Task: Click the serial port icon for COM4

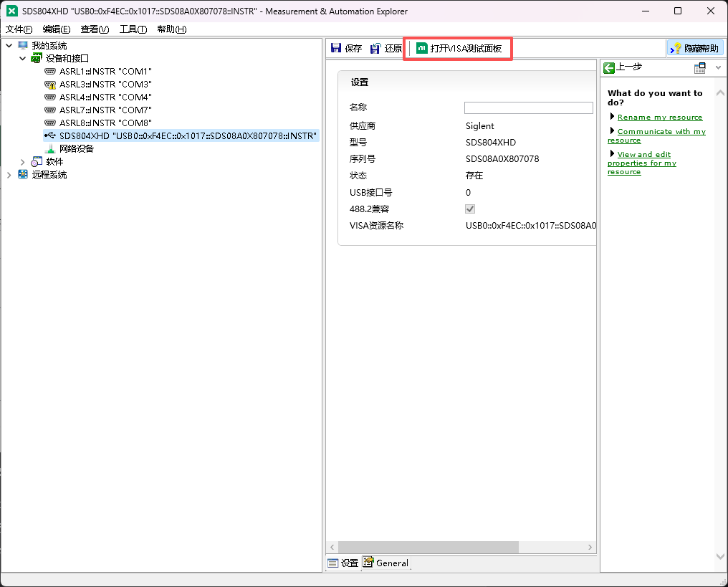Action: click(50, 97)
